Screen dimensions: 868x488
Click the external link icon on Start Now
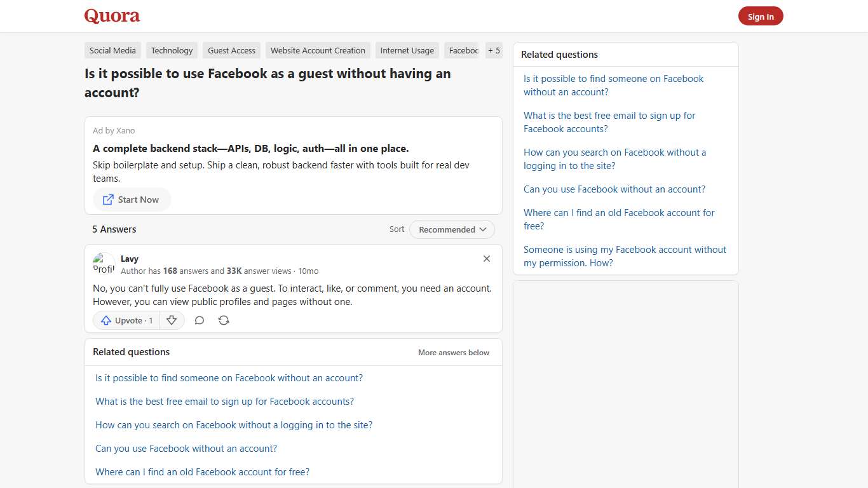tap(107, 200)
